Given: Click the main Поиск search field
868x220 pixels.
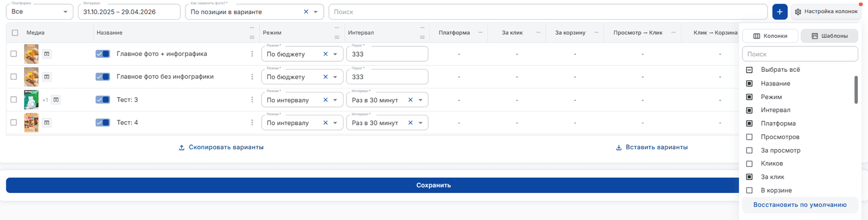Looking at the screenshot, I should [x=548, y=11].
